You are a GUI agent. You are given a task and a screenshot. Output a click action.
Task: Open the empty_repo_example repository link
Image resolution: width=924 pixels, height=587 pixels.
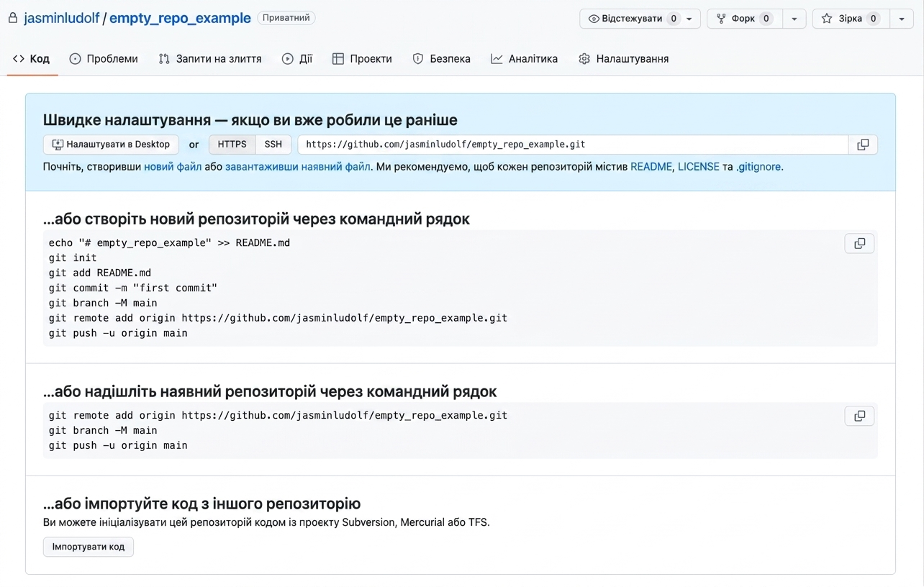(x=180, y=18)
